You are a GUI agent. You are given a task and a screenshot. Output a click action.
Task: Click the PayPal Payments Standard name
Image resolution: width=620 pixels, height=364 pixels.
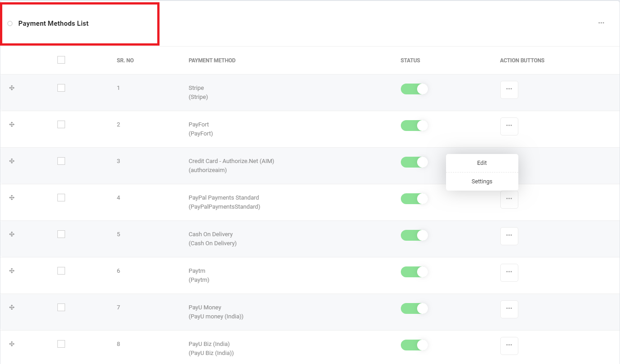click(224, 198)
